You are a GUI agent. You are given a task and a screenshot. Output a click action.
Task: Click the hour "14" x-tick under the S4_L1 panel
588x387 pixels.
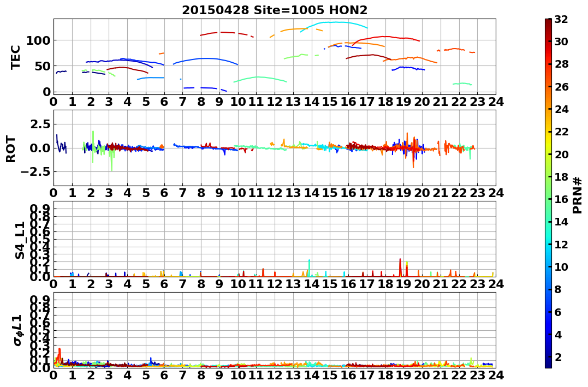coord(312,284)
